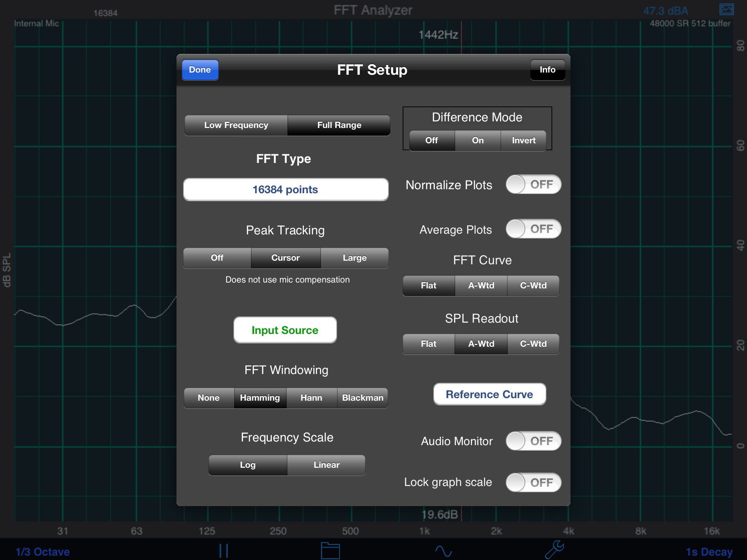Enable the Average Plots switch
This screenshot has height=560, width=747.
(x=533, y=229)
